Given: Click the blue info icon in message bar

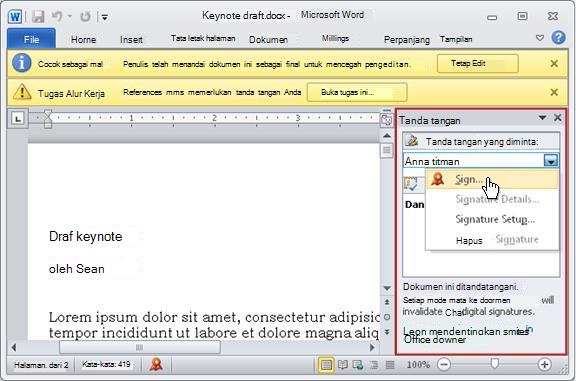Looking at the screenshot, I should [x=22, y=63].
